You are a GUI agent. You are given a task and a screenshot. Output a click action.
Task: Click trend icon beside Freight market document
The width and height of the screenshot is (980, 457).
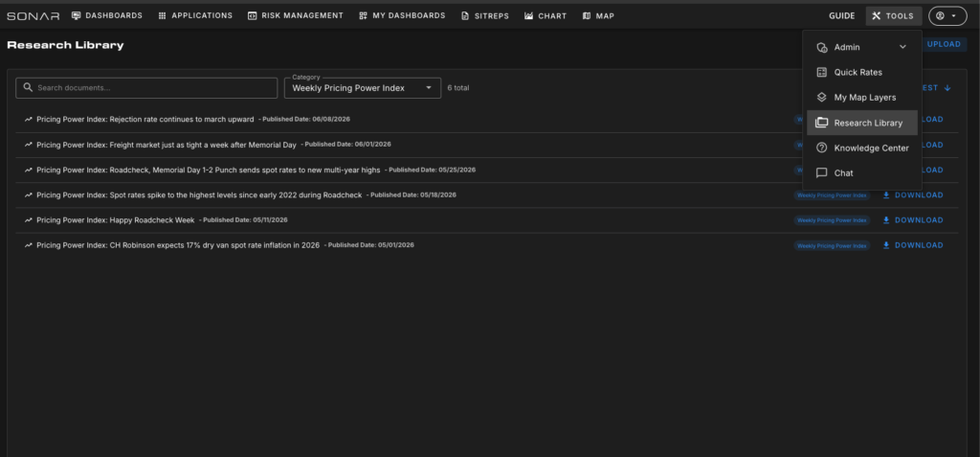pyautogui.click(x=28, y=145)
